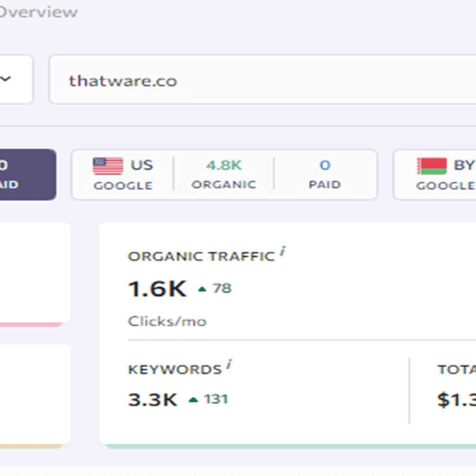Open the Keywords info icon

click(229, 364)
